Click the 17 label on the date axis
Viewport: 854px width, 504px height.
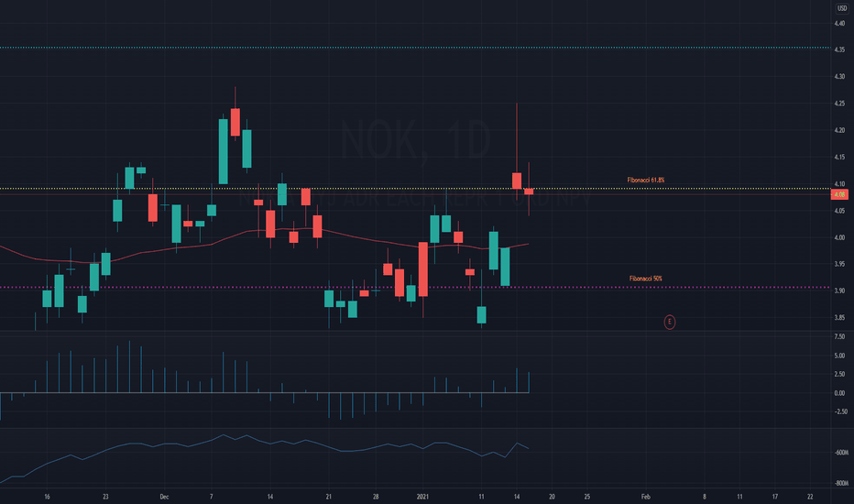click(775, 497)
